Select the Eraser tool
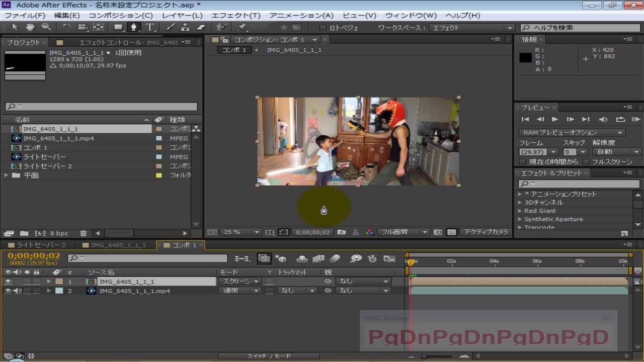This screenshot has width=644, height=362. 201,27
